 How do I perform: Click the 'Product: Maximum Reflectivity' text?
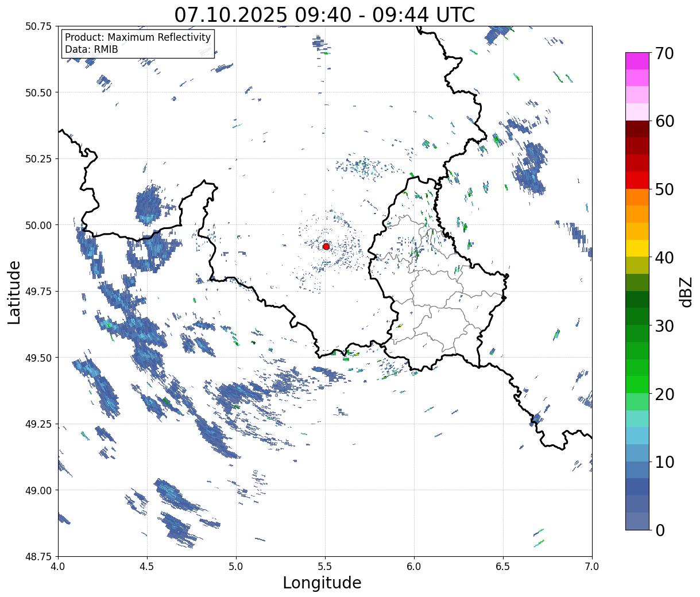pos(138,37)
